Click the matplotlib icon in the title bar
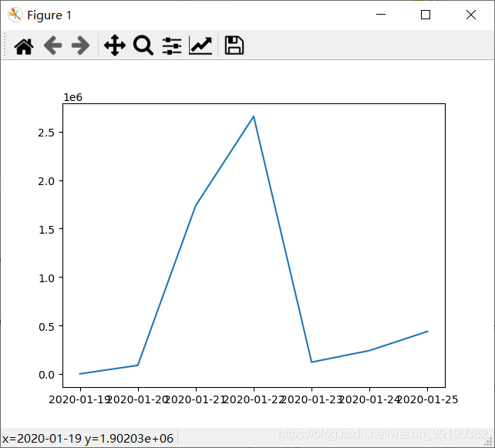This screenshot has width=495, height=448. coord(15,15)
